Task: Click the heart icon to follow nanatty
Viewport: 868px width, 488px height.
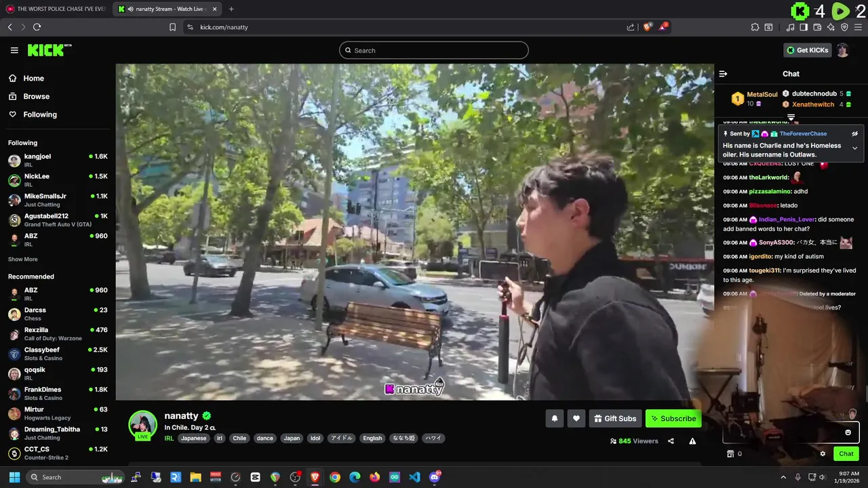Action: 576,418
